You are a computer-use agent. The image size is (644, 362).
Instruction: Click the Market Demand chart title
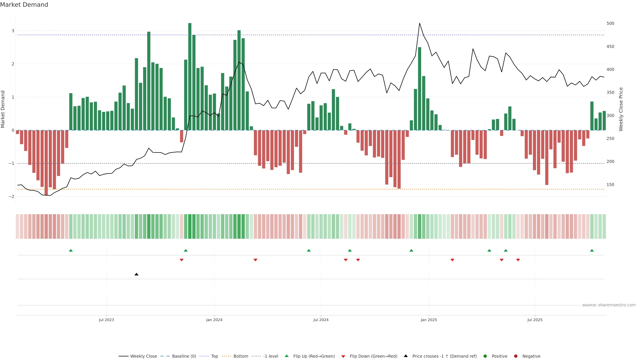tap(24, 5)
